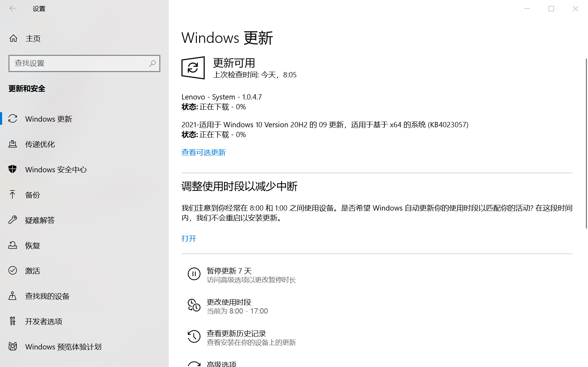Image resolution: width=588 pixels, height=367 pixels.
Task: Click 上次检查时间: 今天，8:05 text
Action: (x=255, y=75)
